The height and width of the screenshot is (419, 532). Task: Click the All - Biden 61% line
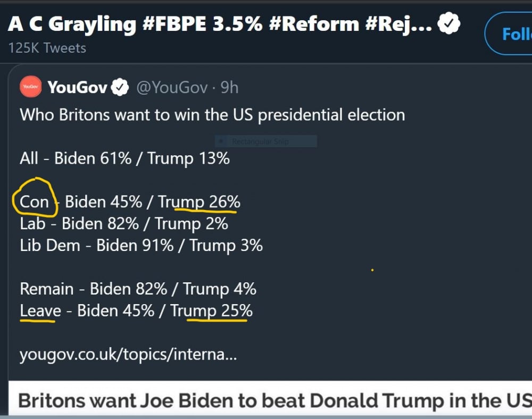125,158
